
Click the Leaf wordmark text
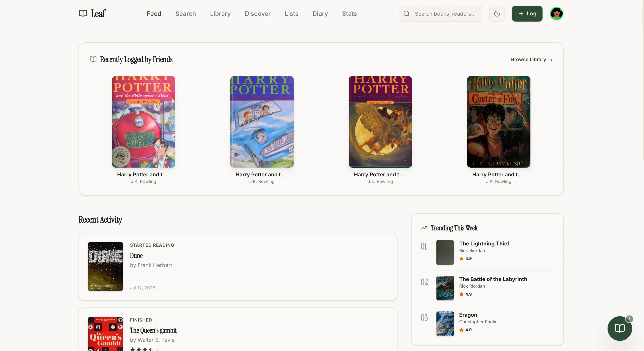[98, 13]
